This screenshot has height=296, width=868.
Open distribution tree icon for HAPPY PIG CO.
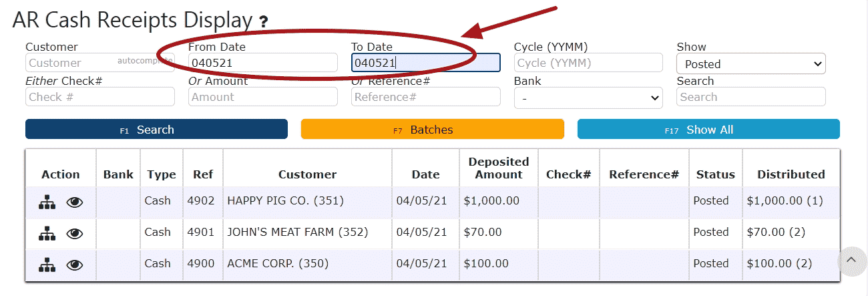(x=46, y=201)
